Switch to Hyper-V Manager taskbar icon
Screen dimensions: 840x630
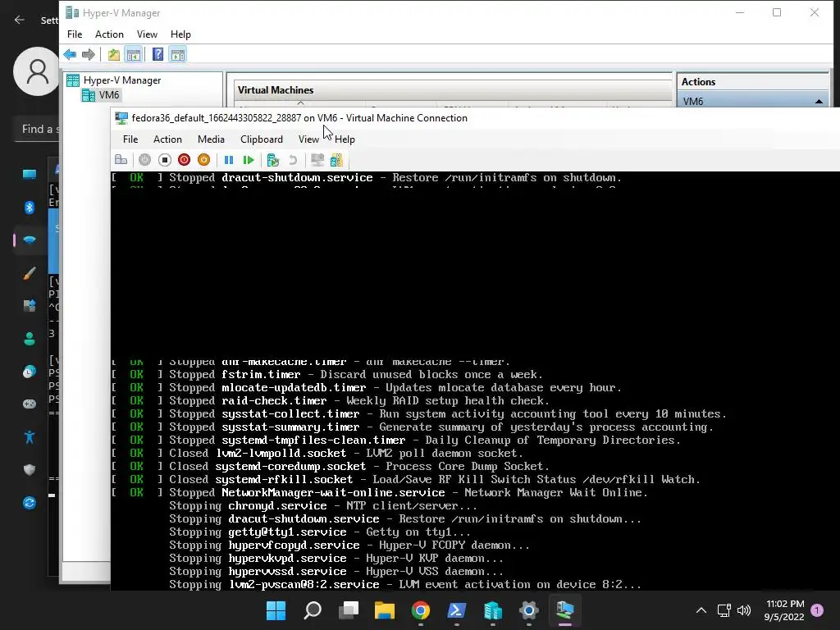(493, 610)
